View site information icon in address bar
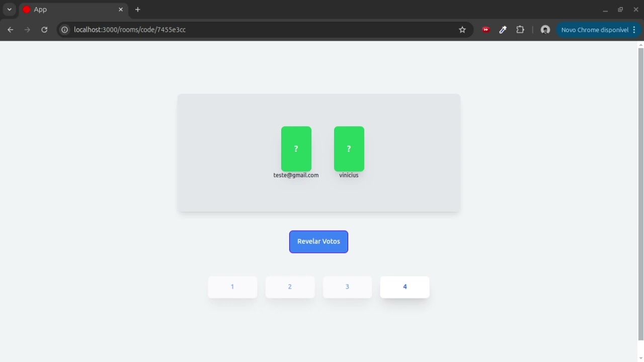Image resolution: width=644 pixels, height=362 pixels. point(64,30)
